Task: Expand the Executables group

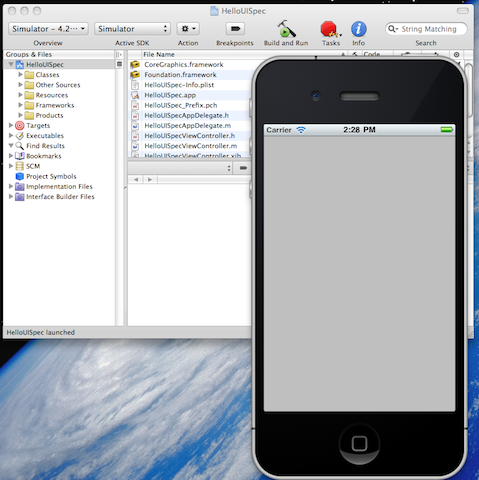Action: pos(11,135)
